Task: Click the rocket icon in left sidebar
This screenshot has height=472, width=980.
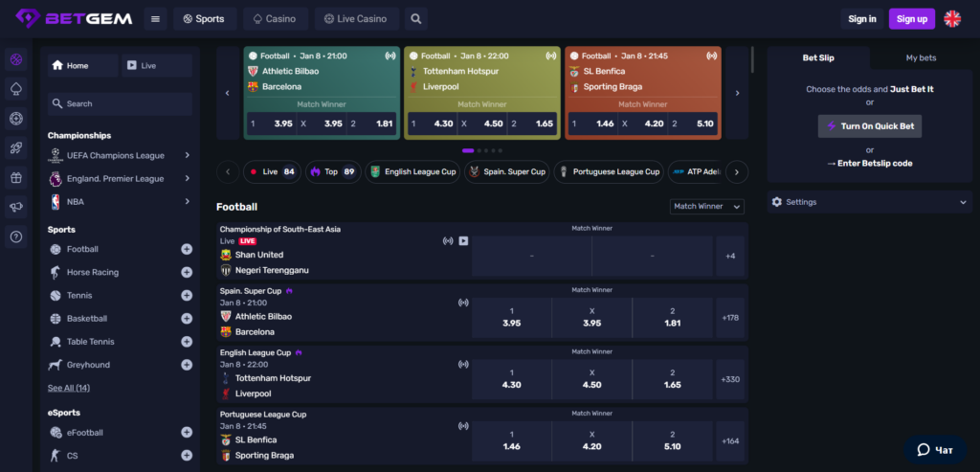Action: click(15, 147)
